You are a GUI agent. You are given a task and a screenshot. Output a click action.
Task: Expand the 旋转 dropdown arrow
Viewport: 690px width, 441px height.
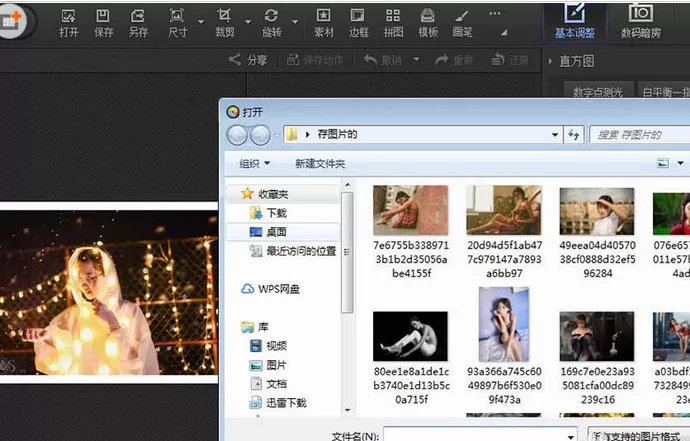coord(295,22)
